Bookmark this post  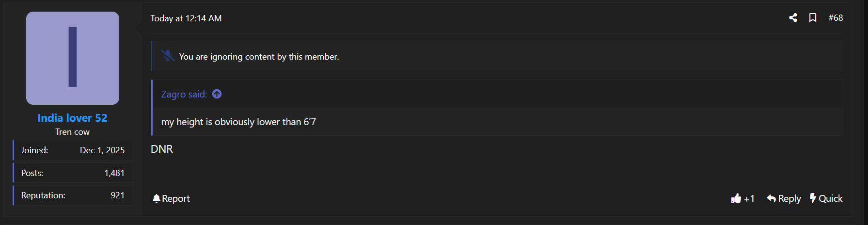click(813, 18)
